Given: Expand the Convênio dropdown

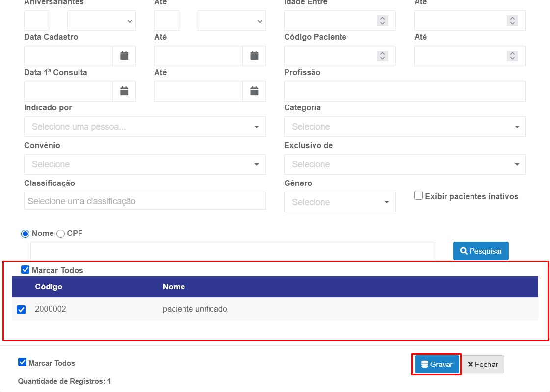Looking at the screenshot, I should point(145,164).
